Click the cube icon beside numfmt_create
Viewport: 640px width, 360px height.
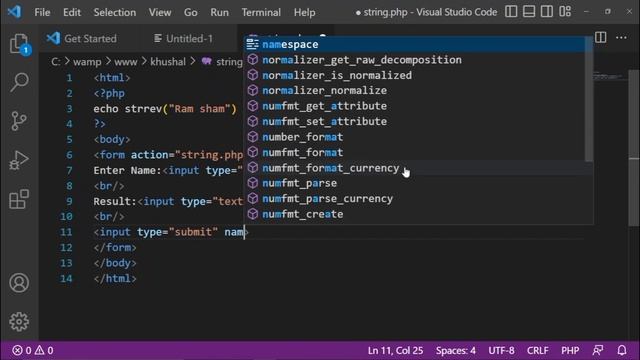coord(253,213)
